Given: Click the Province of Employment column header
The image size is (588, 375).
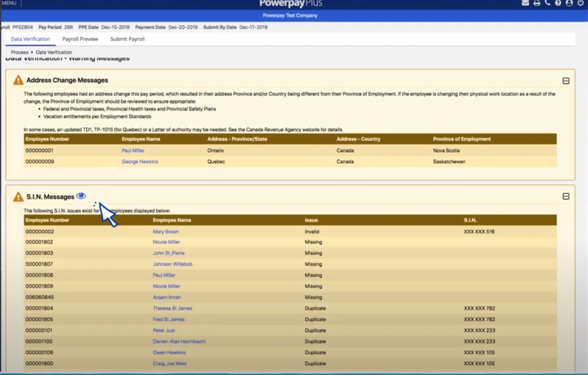Looking at the screenshot, I should 462,139.
